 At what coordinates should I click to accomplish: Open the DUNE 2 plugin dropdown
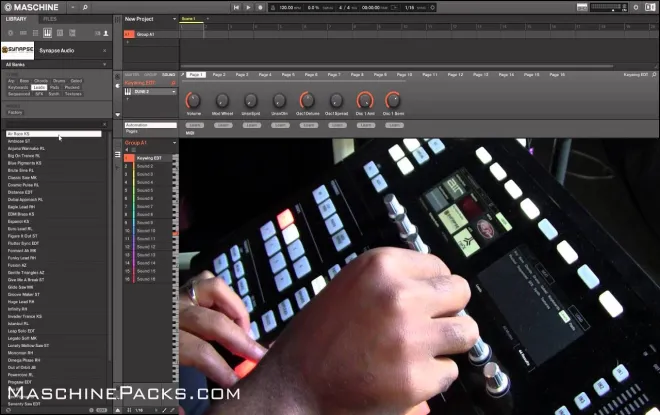point(173,92)
